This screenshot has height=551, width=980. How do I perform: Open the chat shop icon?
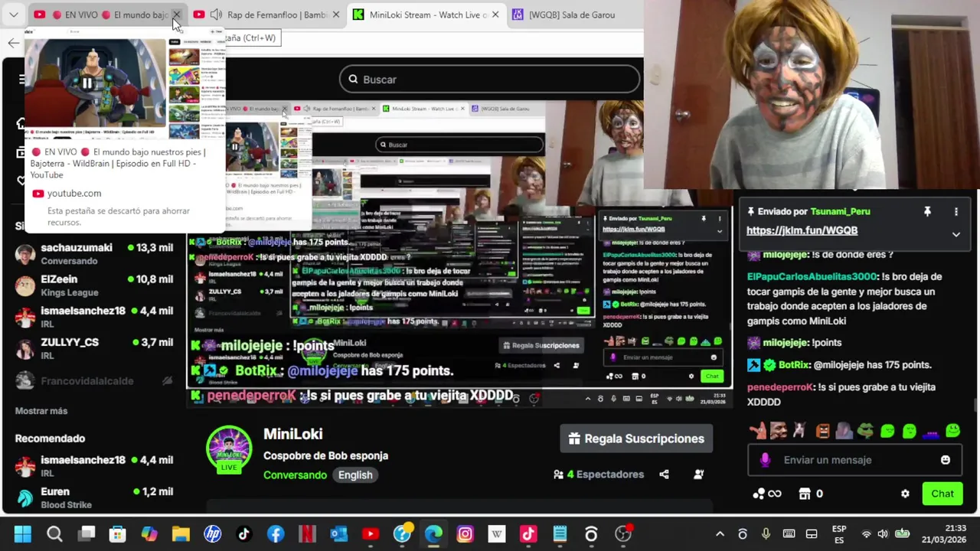[805, 494]
